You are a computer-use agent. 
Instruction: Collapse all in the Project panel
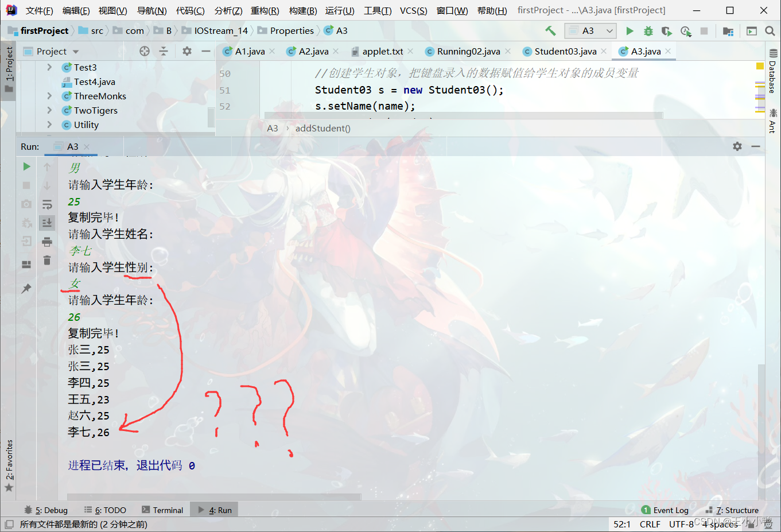pyautogui.click(x=164, y=51)
